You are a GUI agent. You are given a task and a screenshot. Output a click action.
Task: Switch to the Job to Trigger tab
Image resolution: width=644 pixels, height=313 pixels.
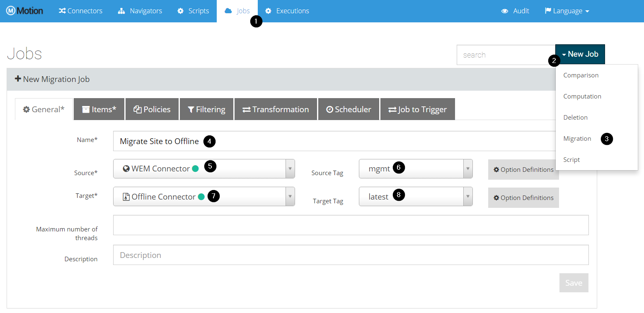tap(417, 109)
